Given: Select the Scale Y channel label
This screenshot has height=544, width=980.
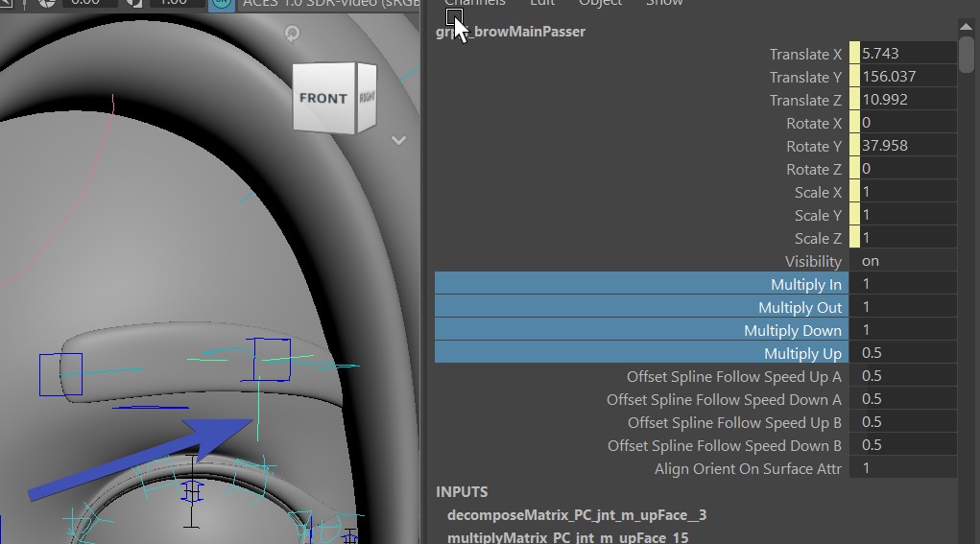Looking at the screenshot, I should pos(818,216).
